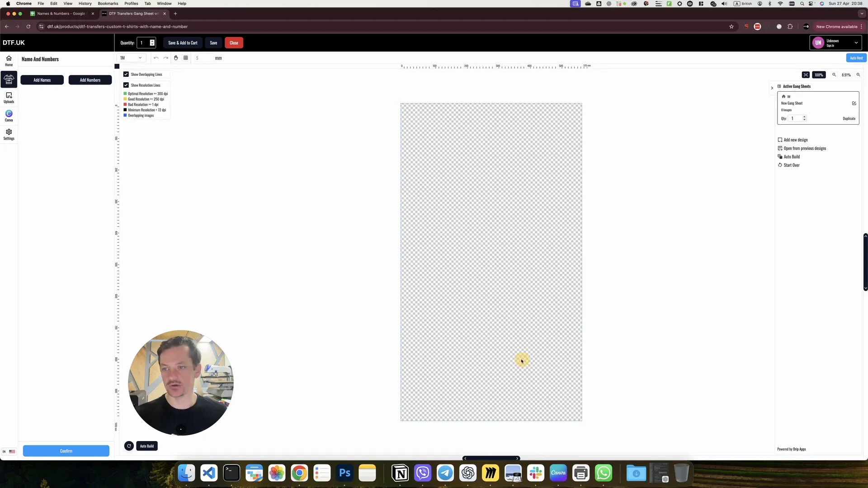Open Photoshop from the dock
Viewport: 868px width, 488px height.
[344, 473]
